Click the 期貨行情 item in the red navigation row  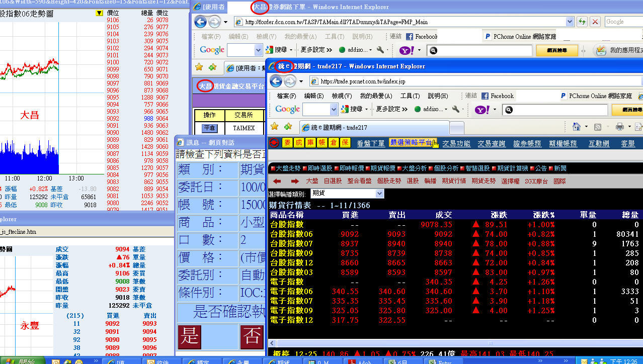pyautogui.click(x=454, y=181)
